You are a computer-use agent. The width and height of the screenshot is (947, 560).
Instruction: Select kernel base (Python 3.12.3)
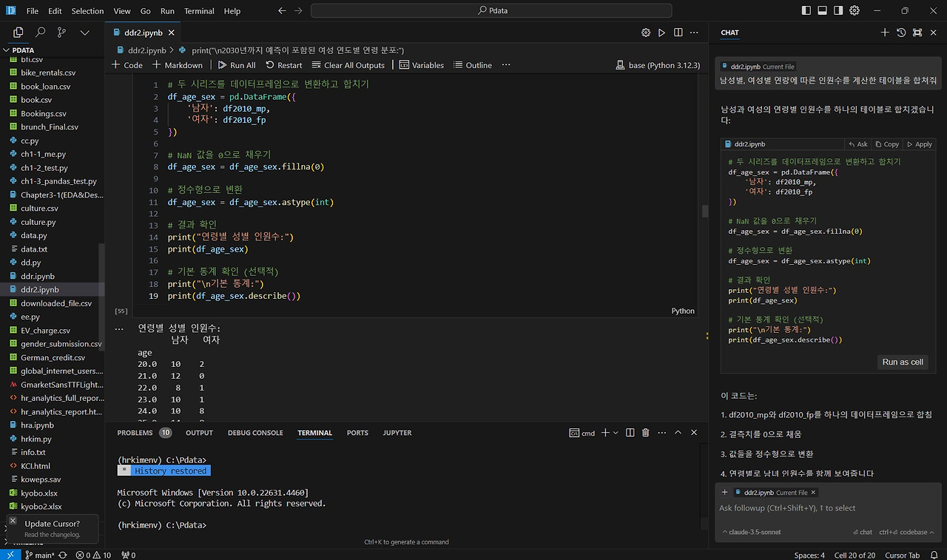pyautogui.click(x=658, y=65)
